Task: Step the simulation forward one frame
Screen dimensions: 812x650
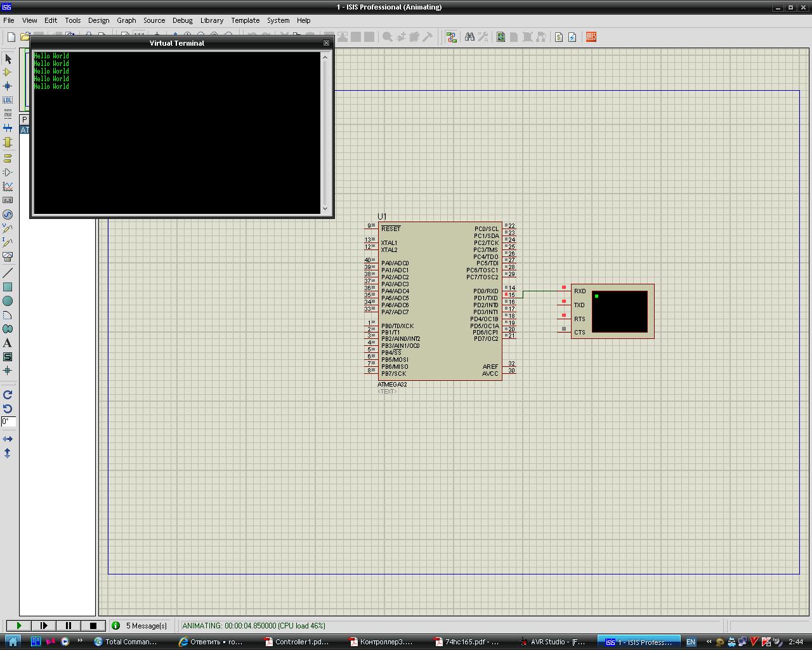Action: point(44,625)
